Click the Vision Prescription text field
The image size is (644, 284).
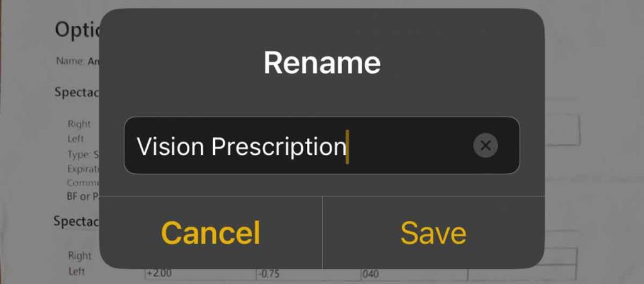pyautogui.click(x=302, y=146)
